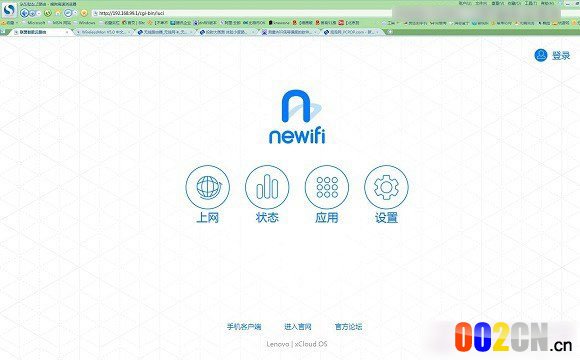The height and width of the screenshot is (360, 580).
Task: Open the Windows bookmark in bookmarks bar
Action: click(x=85, y=23)
